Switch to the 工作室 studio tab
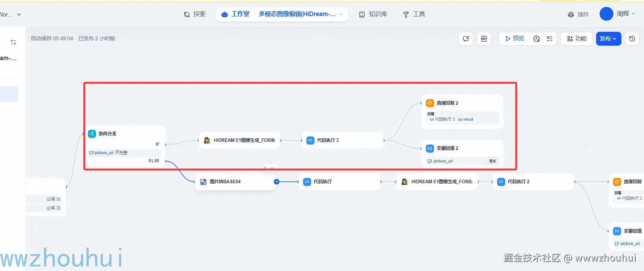Viewport: 644px width, 271px height. pos(236,14)
